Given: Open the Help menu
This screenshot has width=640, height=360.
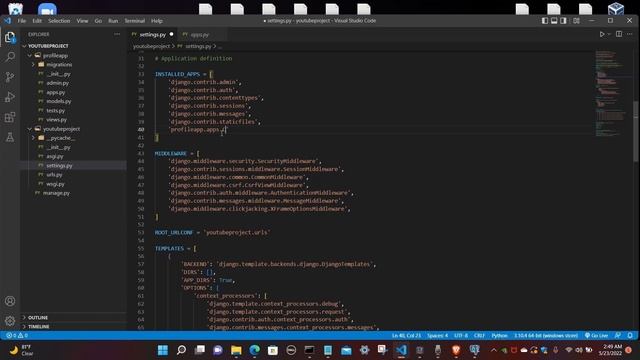Looking at the screenshot, I should click(x=157, y=21).
